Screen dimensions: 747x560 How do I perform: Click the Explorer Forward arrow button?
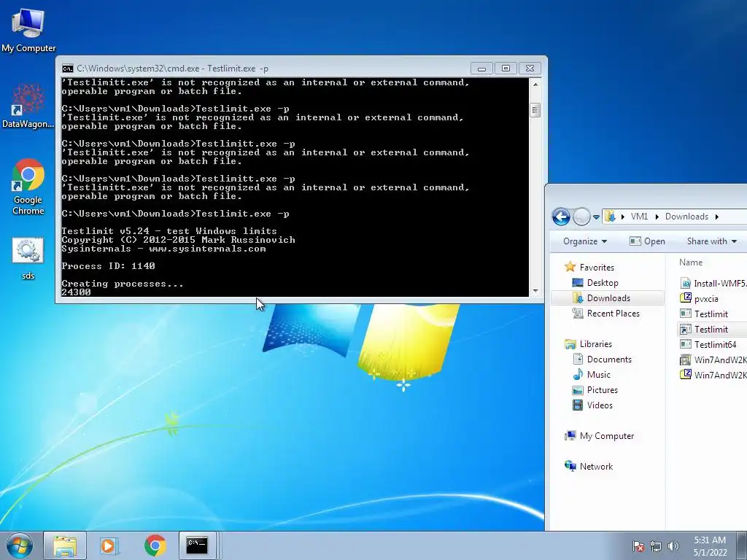(581, 217)
